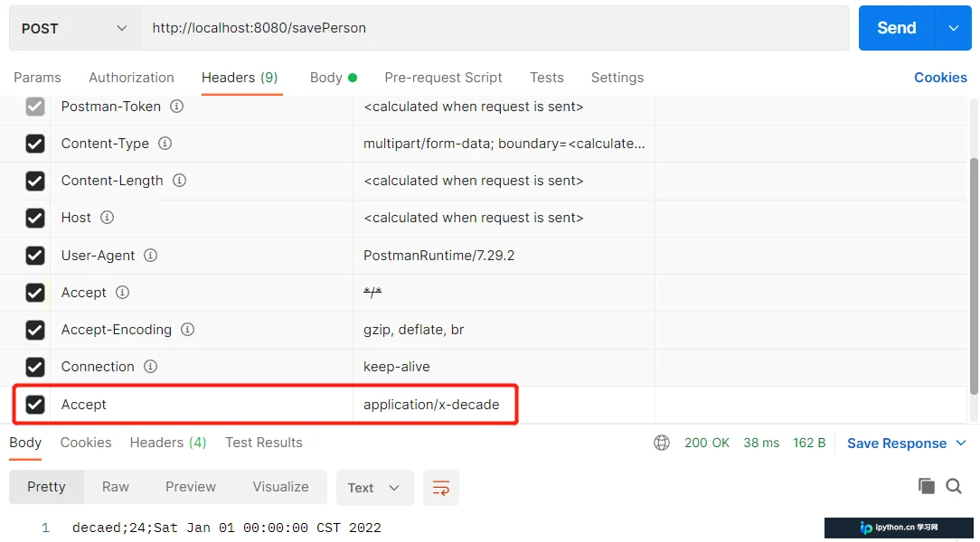This screenshot has height=542, width=980.
Task: Click the PostmanRuntime/7.29.2 value
Action: point(439,256)
